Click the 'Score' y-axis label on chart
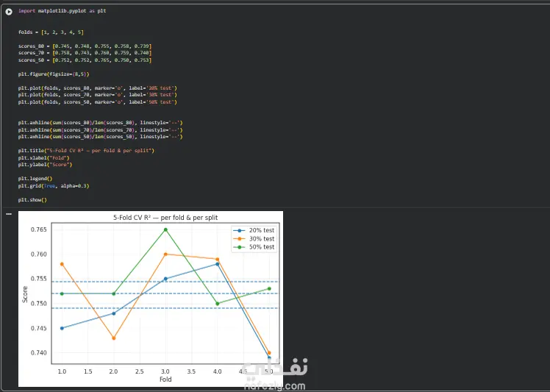The image size is (550, 392). (25, 294)
